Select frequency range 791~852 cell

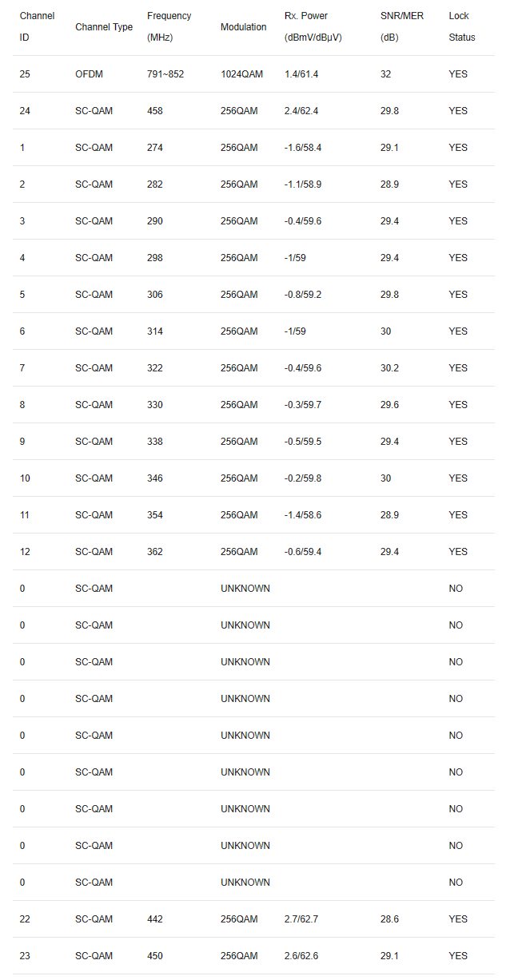click(165, 74)
